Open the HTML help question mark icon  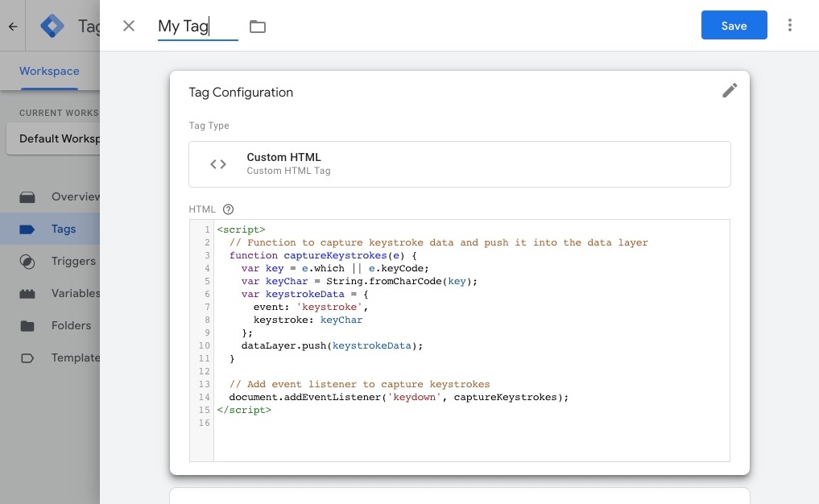[228, 209]
